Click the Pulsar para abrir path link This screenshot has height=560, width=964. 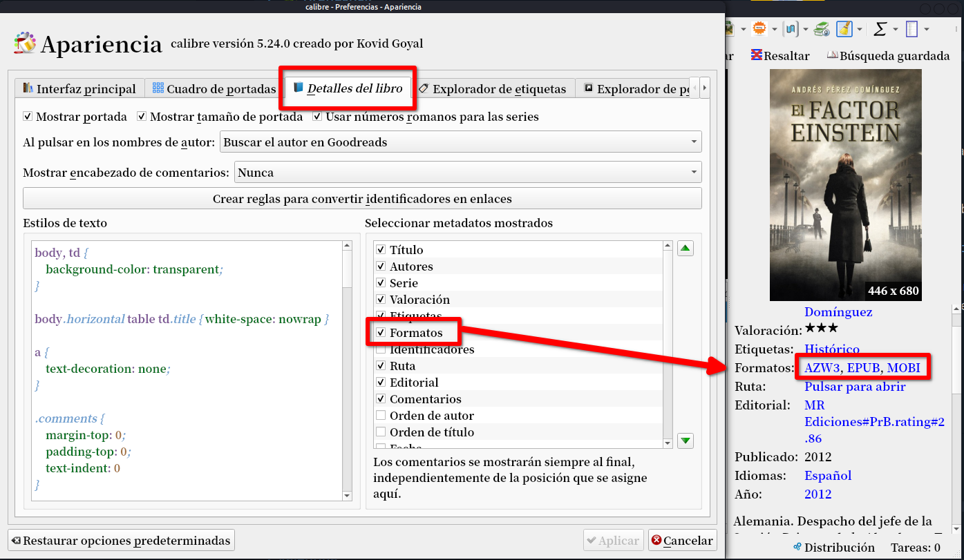(x=855, y=387)
